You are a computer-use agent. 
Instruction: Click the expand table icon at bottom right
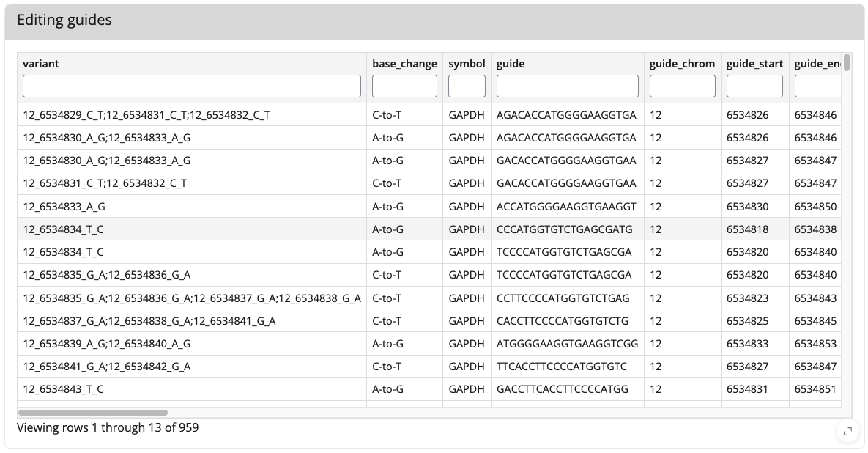click(x=847, y=431)
